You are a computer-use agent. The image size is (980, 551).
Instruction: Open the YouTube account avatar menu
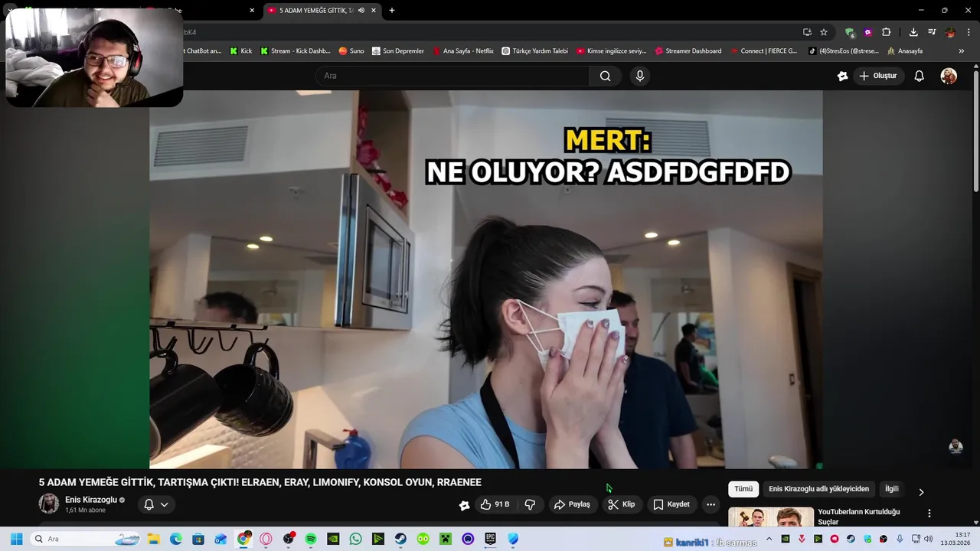pyautogui.click(x=949, y=76)
